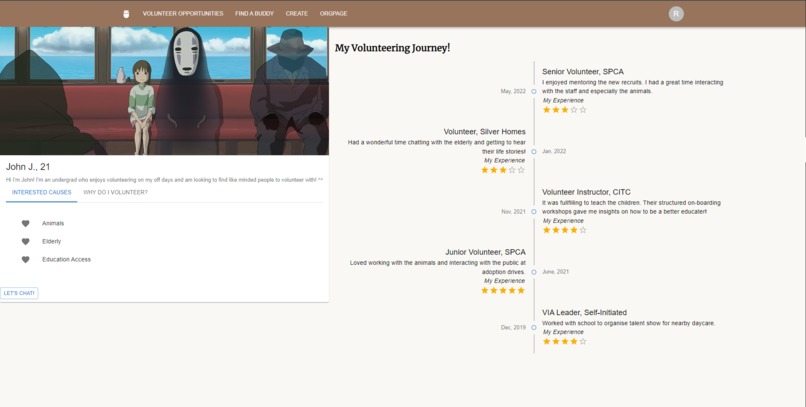Click the Senior Volunteer, SPCA title
This screenshot has width=806, height=407.
click(x=582, y=71)
